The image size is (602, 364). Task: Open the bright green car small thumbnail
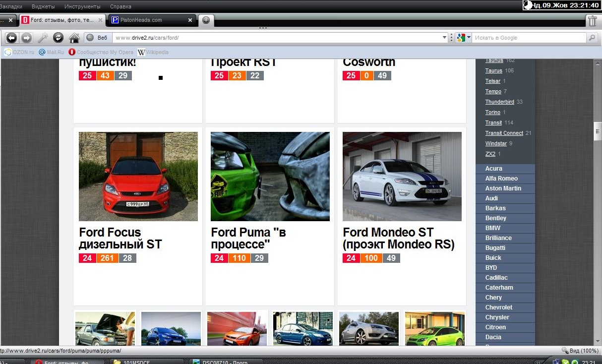coord(435,328)
